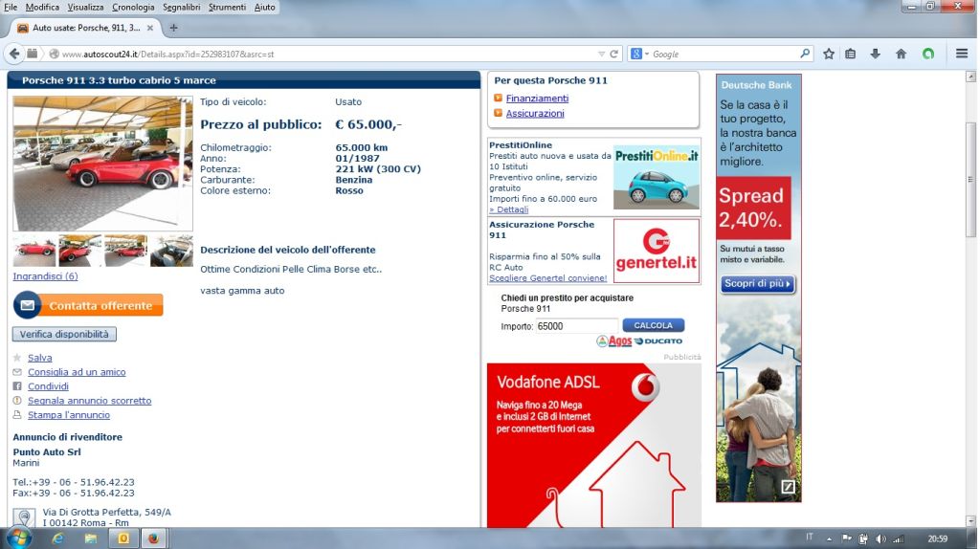This screenshot has width=980, height=549.
Task: Click the main red Porsche photo
Action: pyautogui.click(x=102, y=164)
